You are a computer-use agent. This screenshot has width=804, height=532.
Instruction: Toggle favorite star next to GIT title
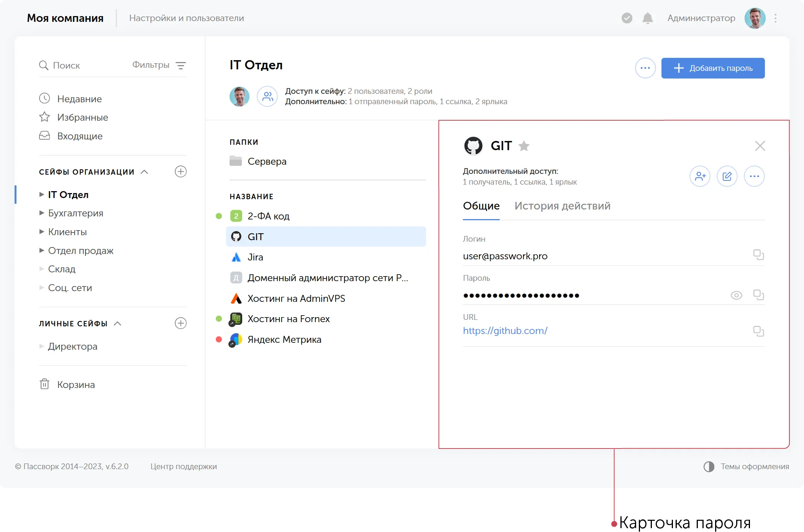point(524,146)
